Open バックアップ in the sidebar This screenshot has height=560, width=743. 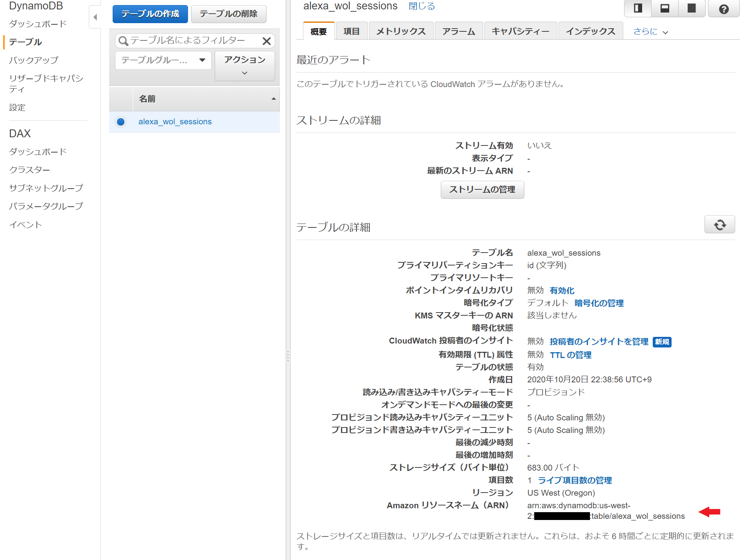[34, 60]
